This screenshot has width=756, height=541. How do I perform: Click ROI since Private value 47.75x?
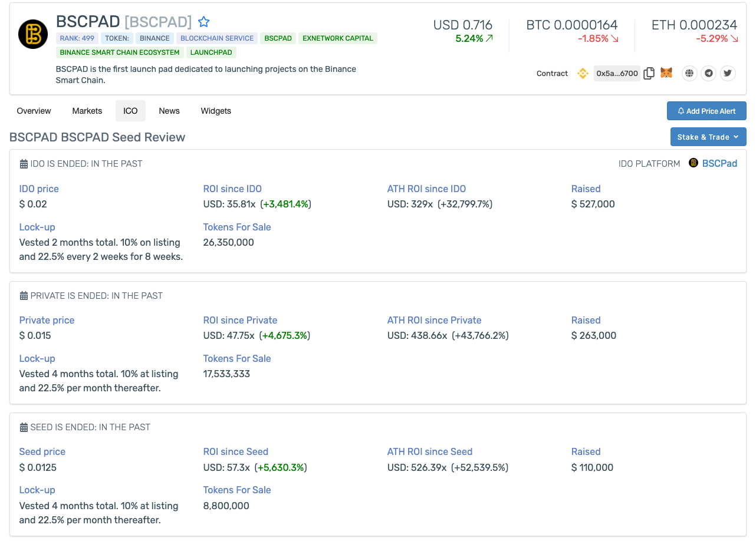[257, 335]
